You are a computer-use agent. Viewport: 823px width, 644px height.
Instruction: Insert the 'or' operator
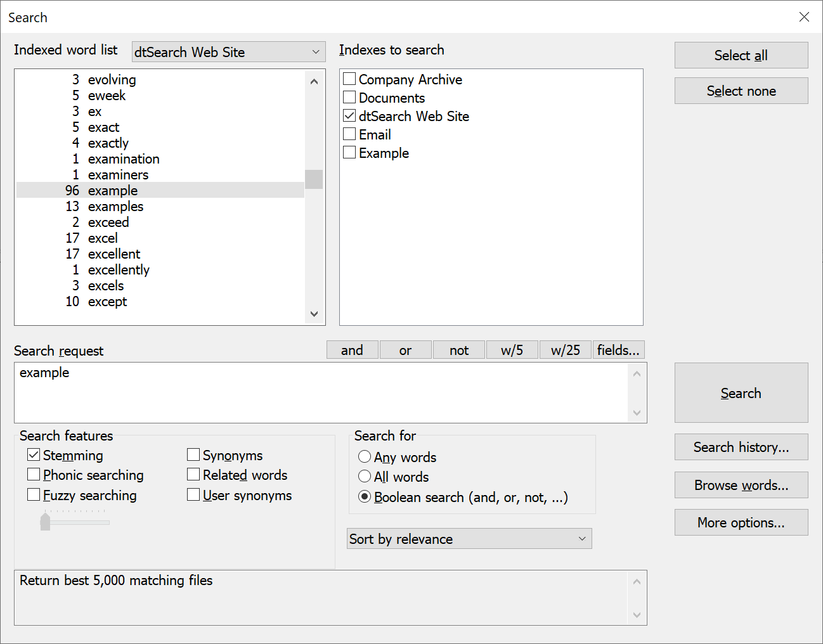(406, 350)
